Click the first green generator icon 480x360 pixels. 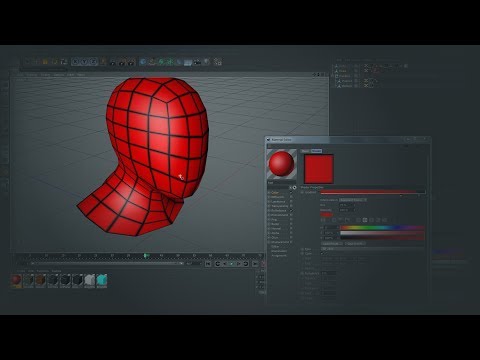coord(161,62)
